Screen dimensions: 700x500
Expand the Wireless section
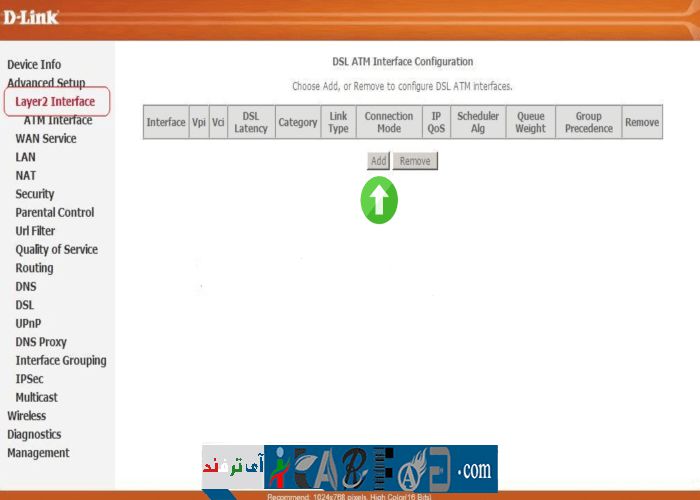[x=27, y=416]
